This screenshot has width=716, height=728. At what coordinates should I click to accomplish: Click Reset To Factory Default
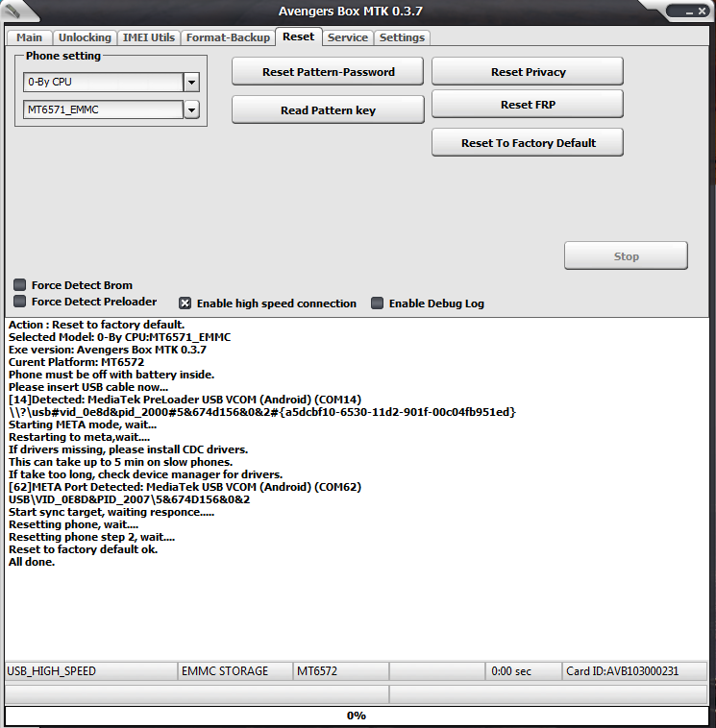(528, 142)
